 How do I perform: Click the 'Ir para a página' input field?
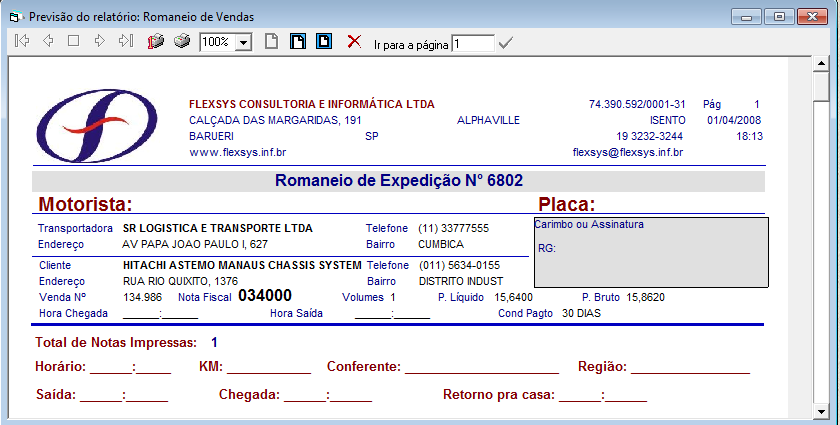pyautogui.click(x=473, y=43)
